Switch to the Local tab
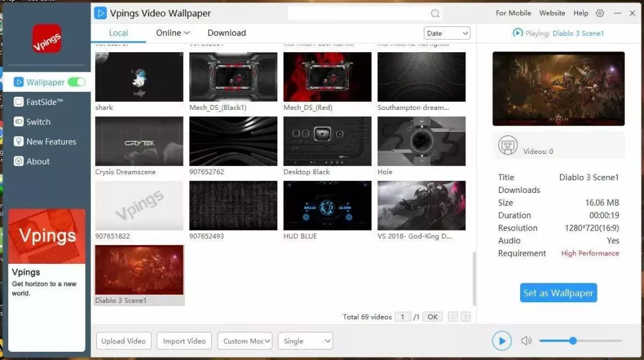Viewport: 644px width, 360px height. pyautogui.click(x=118, y=33)
